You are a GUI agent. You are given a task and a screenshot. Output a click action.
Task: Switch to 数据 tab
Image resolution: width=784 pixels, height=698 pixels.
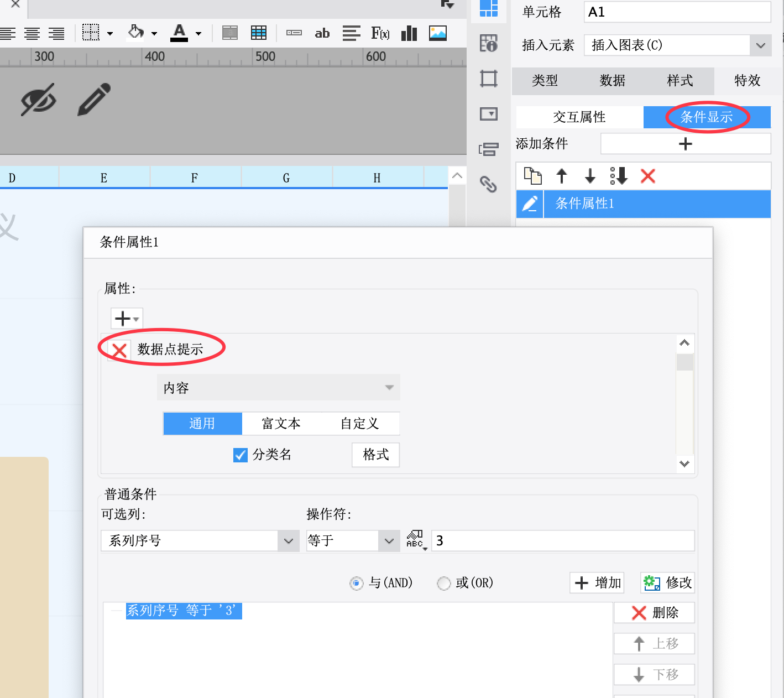point(613,81)
